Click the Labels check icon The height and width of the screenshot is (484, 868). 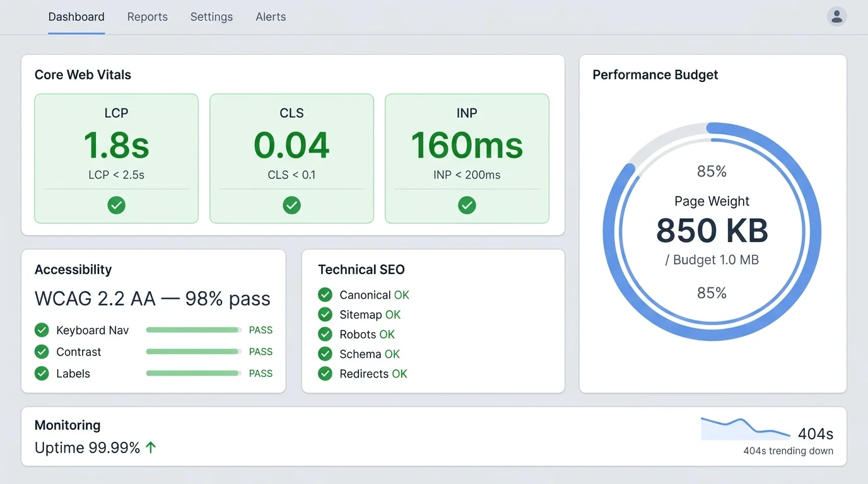[42, 373]
